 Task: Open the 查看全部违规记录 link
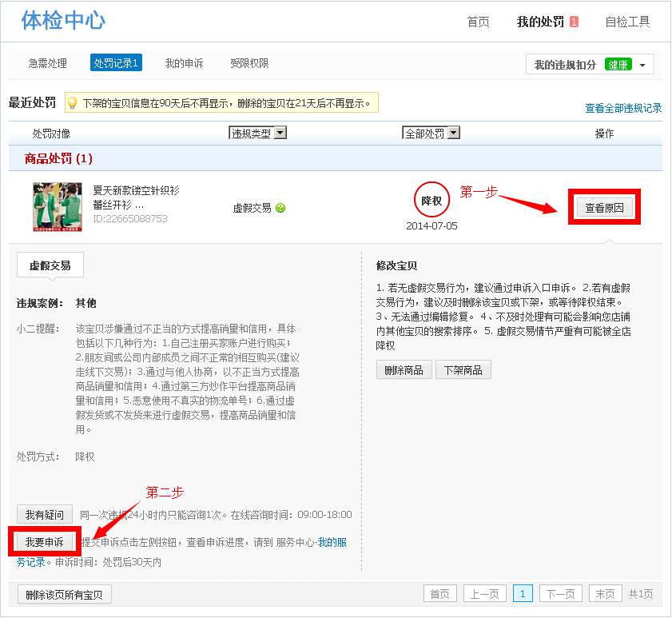623,108
